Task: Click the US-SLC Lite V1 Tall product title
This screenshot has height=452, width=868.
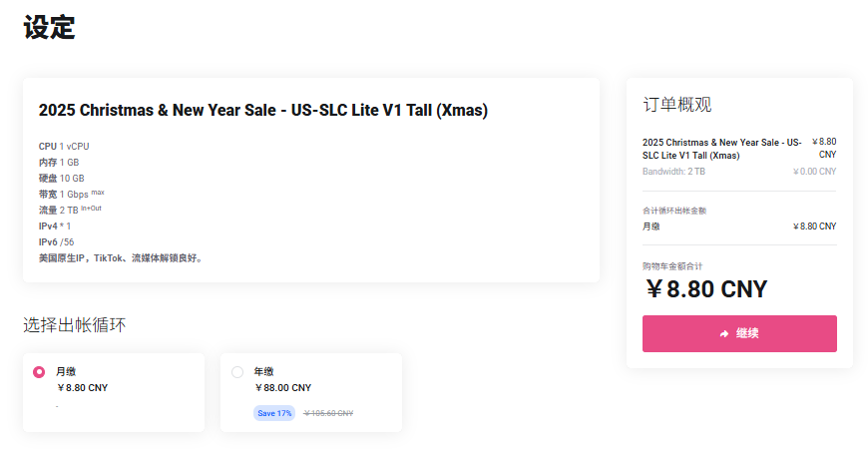Action: tap(263, 110)
